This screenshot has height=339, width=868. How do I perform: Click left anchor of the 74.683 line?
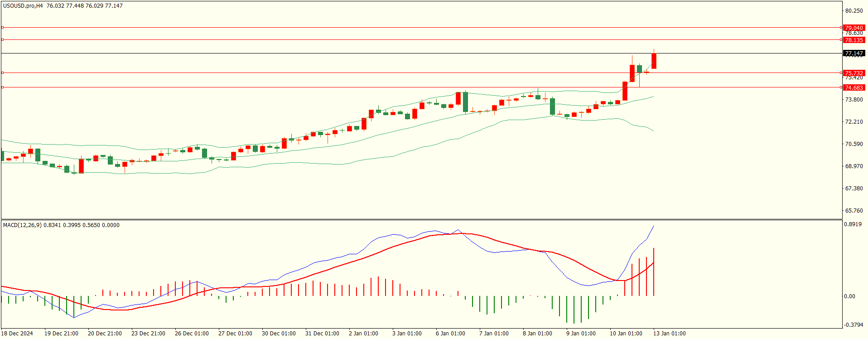3,87
